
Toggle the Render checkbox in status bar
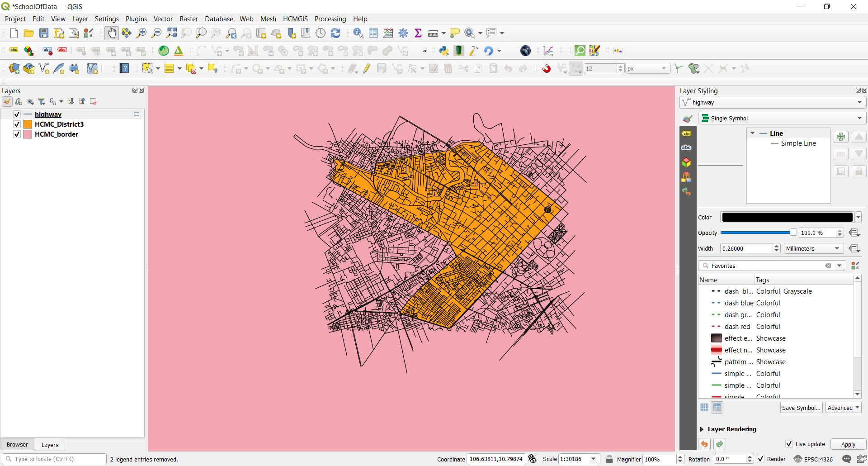point(761,459)
